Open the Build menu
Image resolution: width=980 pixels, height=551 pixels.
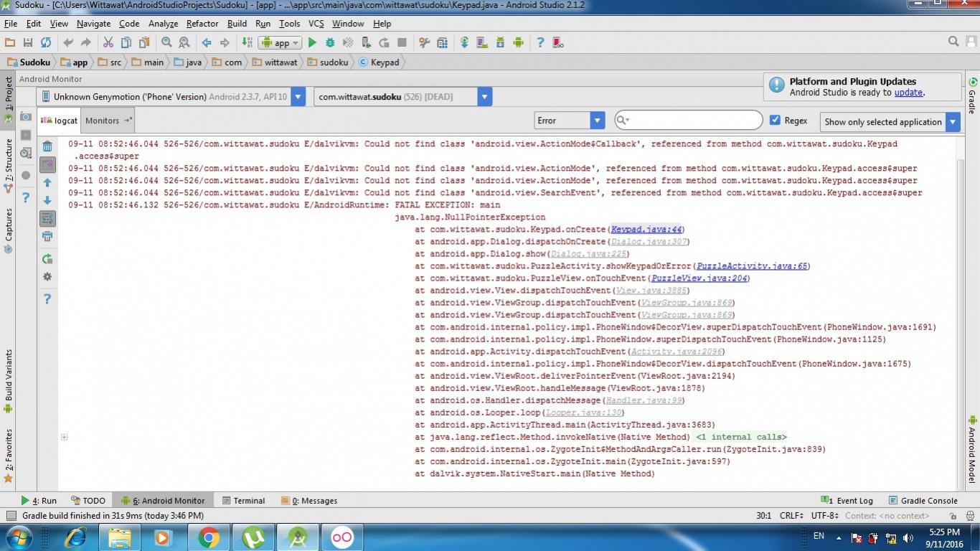click(x=237, y=24)
